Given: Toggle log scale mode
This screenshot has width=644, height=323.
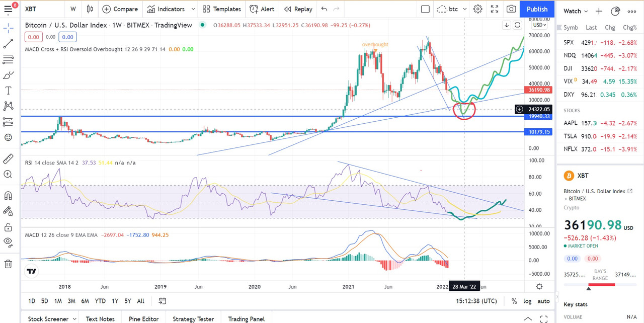Looking at the screenshot, I should (527, 301).
